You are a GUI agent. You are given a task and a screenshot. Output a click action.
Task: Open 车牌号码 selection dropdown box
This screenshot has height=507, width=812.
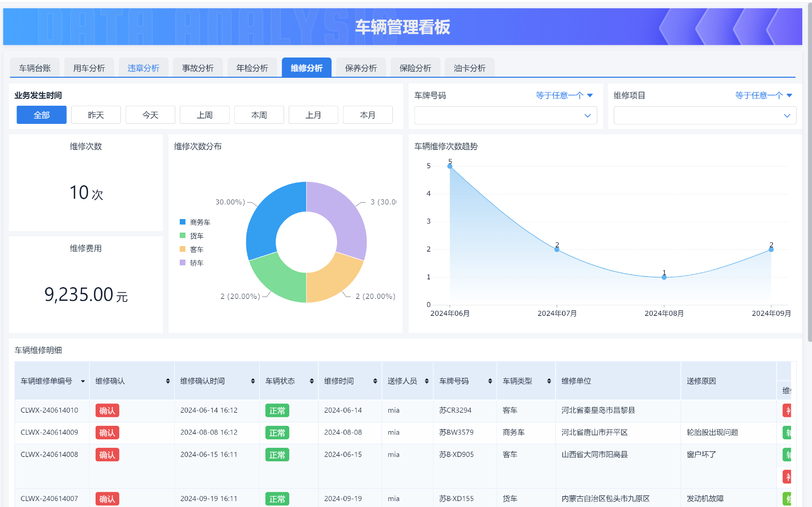(505, 115)
